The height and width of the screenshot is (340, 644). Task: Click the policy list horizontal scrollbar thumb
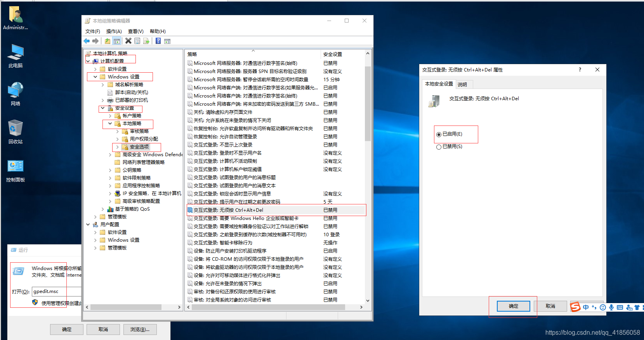(x=269, y=307)
